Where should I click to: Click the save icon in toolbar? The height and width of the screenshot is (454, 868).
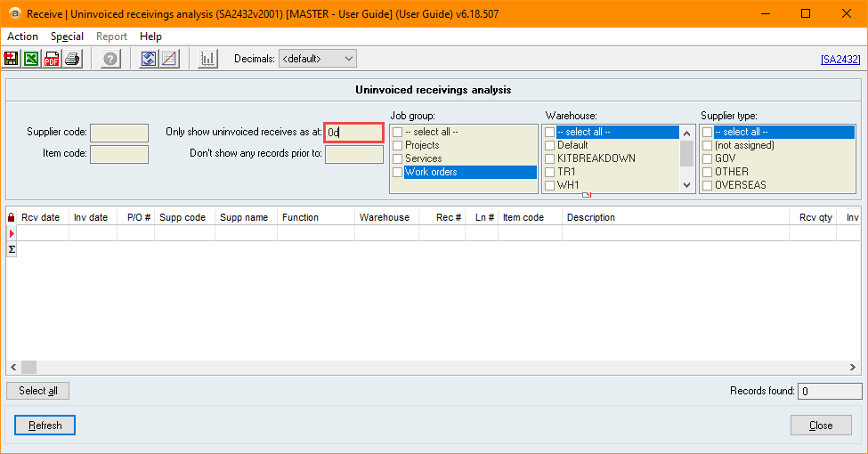(12, 60)
